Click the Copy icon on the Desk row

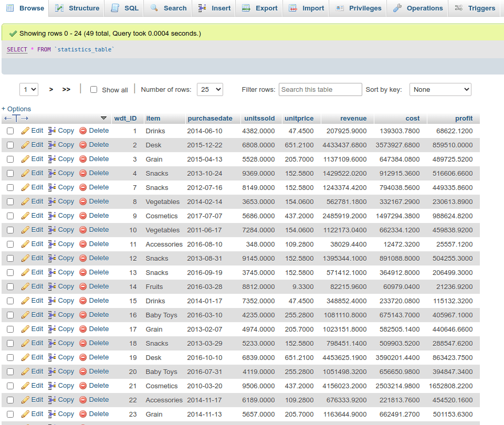click(x=51, y=145)
